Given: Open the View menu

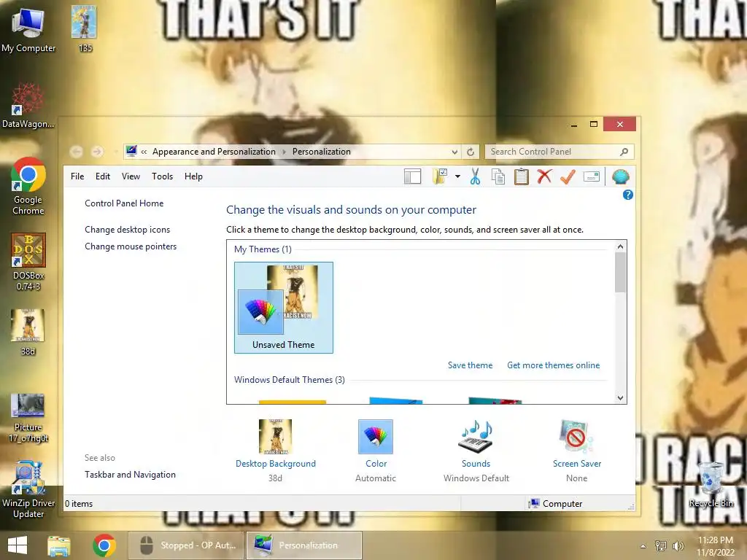Looking at the screenshot, I should pyautogui.click(x=131, y=176).
